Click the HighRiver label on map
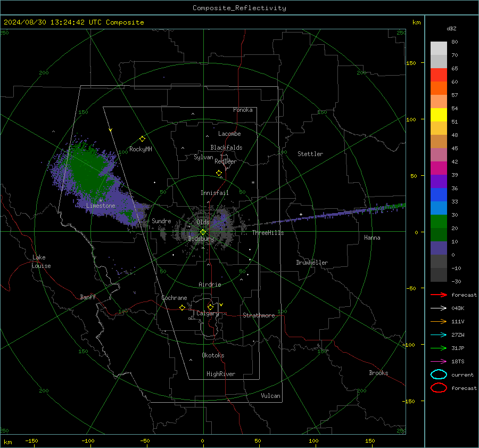 pyautogui.click(x=221, y=374)
